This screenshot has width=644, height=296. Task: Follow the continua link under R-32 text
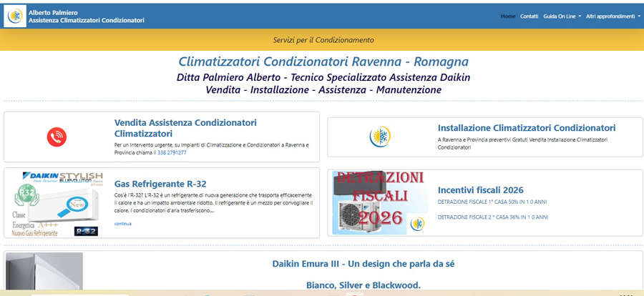point(123,224)
